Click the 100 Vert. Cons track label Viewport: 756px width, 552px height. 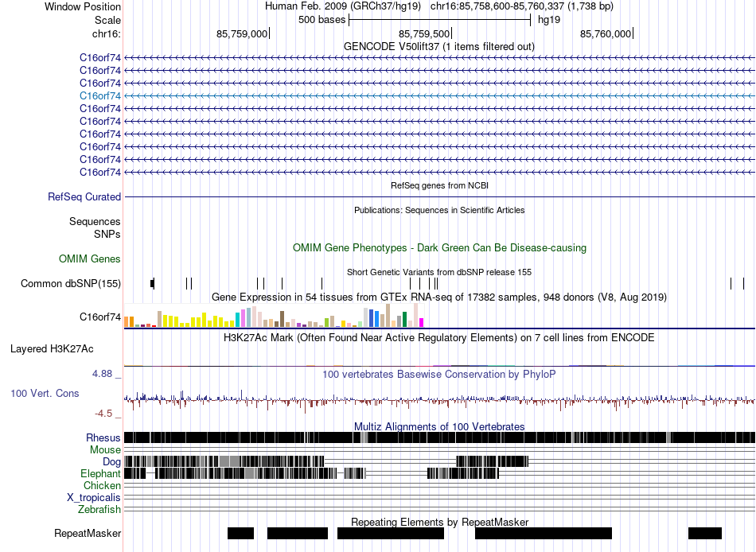point(45,394)
